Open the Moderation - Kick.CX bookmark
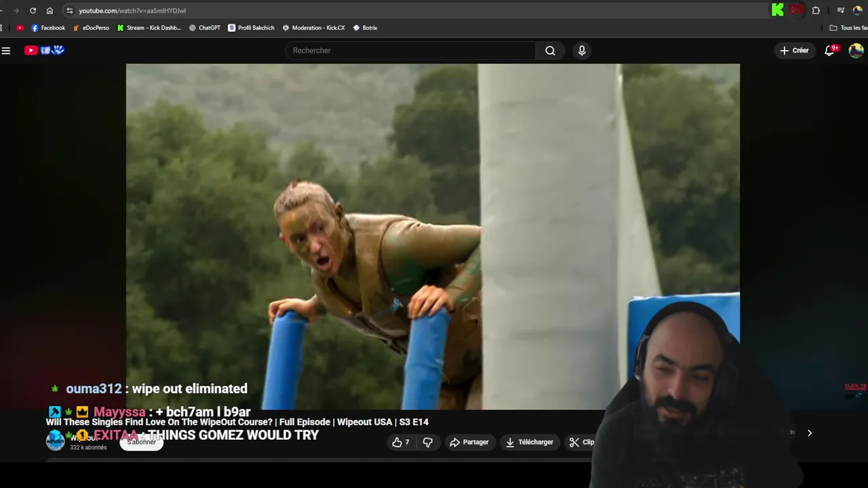This screenshot has width=868, height=488. pyautogui.click(x=314, y=28)
